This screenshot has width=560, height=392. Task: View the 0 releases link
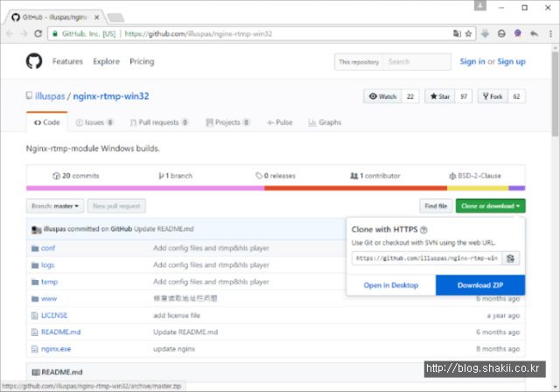pyautogui.click(x=276, y=176)
